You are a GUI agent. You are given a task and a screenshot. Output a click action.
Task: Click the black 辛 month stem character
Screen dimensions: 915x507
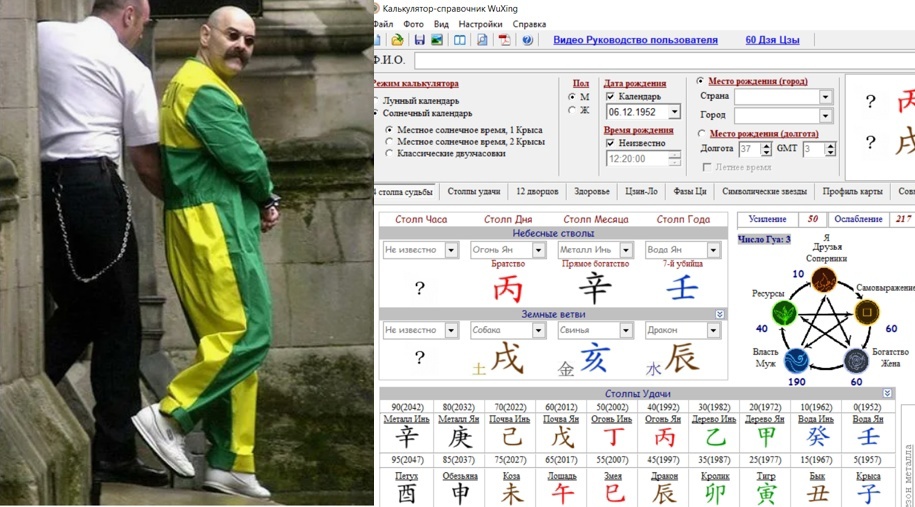click(595, 288)
